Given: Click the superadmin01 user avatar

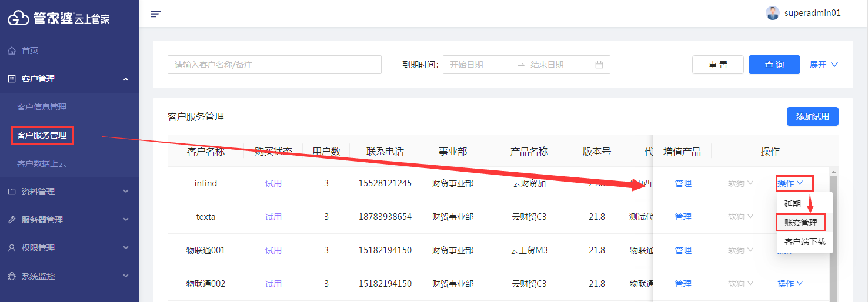Looking at the screenshot, I should point(773,13).
